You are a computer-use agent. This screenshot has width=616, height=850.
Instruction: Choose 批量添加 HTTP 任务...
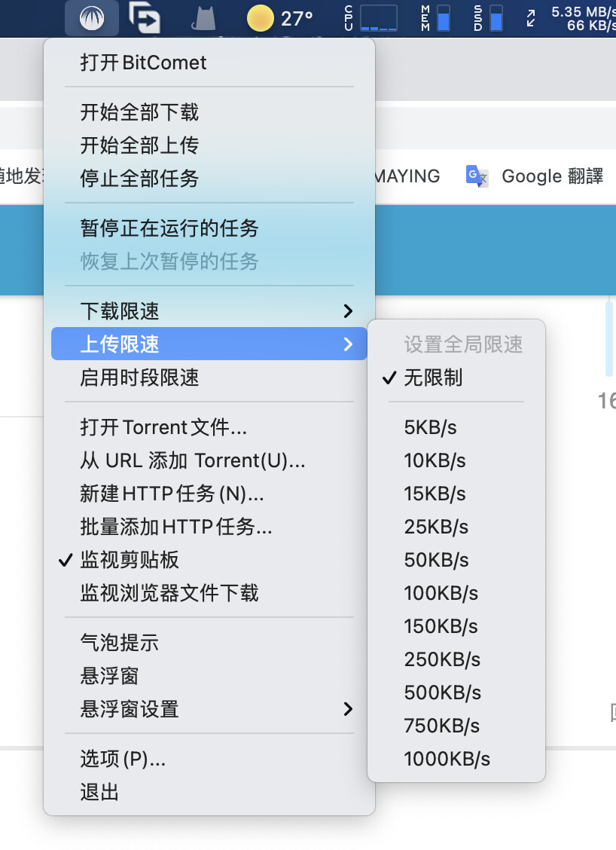209,527
